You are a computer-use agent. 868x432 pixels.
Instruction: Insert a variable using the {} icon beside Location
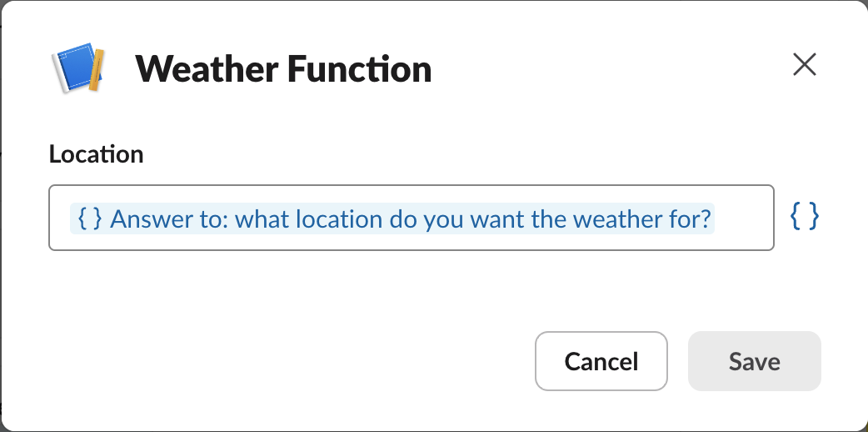(x=804, y=218)
